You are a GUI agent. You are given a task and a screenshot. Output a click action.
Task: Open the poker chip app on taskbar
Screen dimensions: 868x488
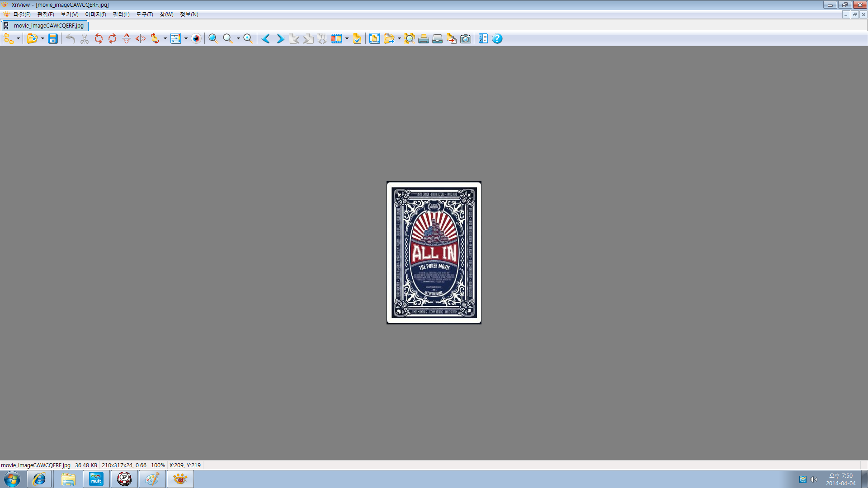point(124,479)
